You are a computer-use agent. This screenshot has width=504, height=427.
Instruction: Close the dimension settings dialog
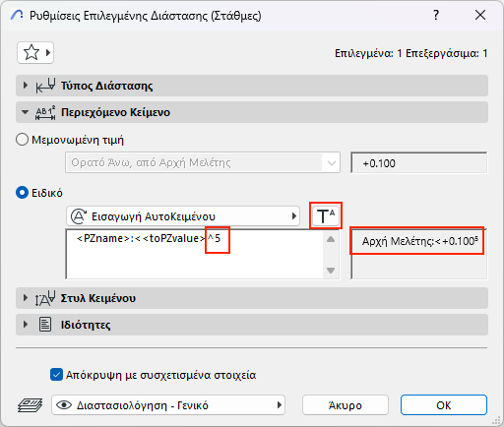tap(480, 15)
